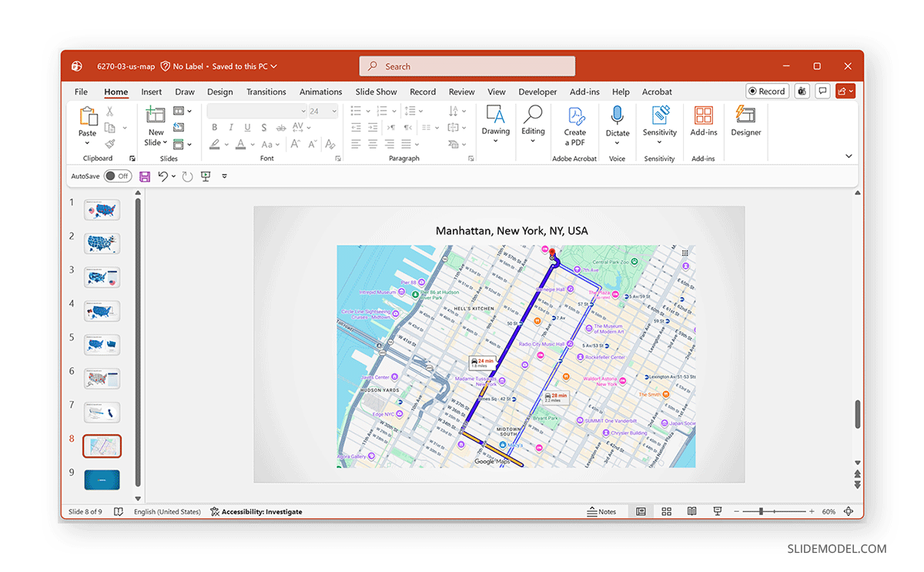Image resolution: width=924 pixels, height=572 pixels.
Task: Click the Format Painter brush icon
Action: click(109, 144)
